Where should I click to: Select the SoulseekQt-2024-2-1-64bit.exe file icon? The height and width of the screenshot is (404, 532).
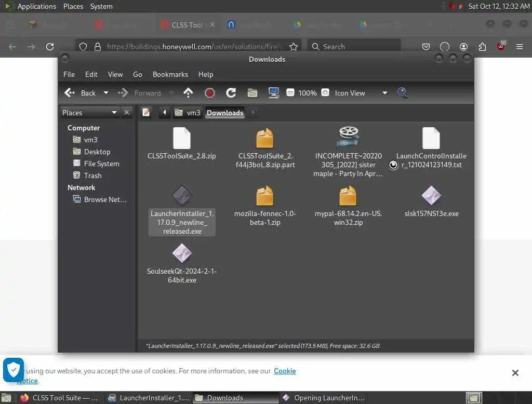coord(182,253)
